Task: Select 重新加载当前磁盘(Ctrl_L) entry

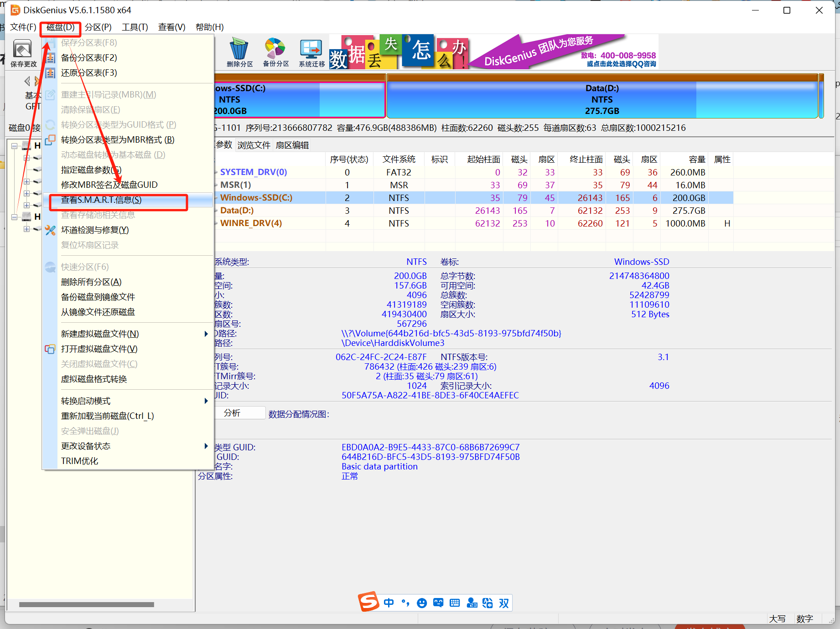Action: pos(128,416)
